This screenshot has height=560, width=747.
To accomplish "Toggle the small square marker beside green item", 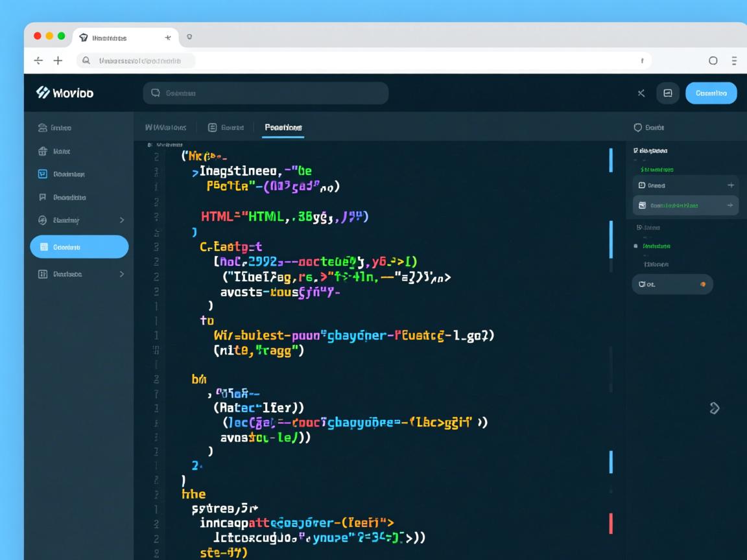I will tap(635, 246).
